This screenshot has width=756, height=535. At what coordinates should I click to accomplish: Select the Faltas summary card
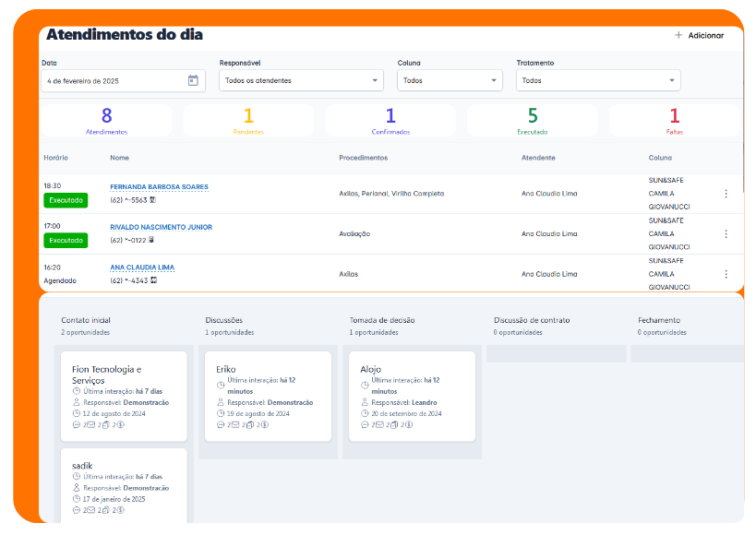(674, 121)
